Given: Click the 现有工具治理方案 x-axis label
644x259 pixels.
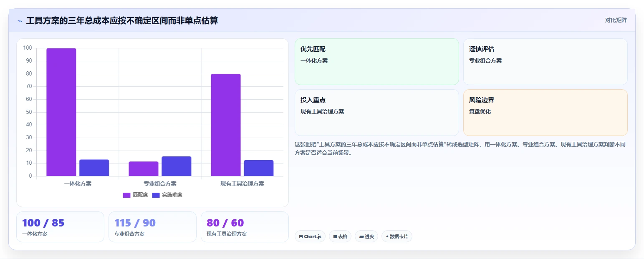Looking at the screenshot, I should point(242,184).
